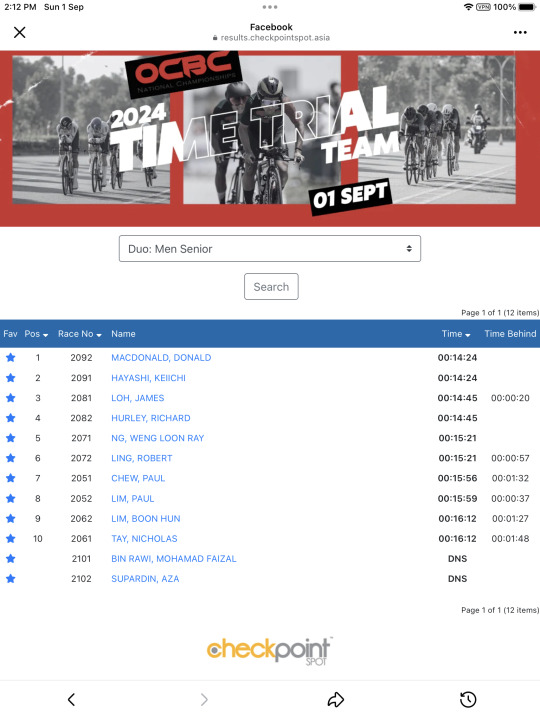Open BIN RAWI, MOHAMAD FAIZAL link
Viewport: 540px width, 720px height.
pyautogui.click(x=174, y=558)
